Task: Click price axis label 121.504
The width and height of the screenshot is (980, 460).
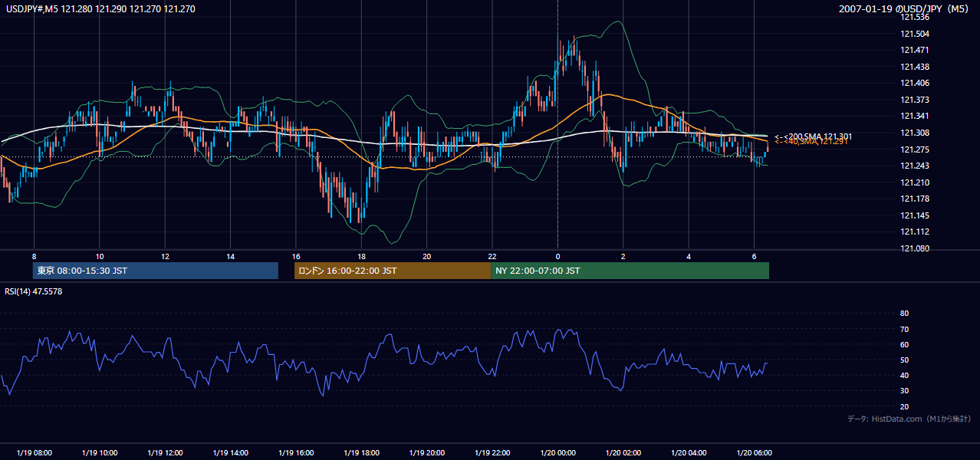Action: (916, 34)
